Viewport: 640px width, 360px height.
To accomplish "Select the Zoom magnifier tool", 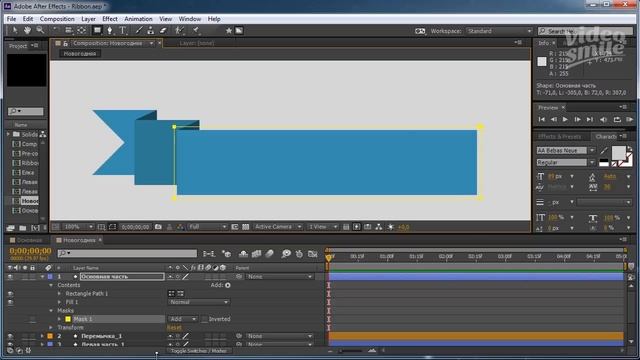I will click(x=40, y=31).
